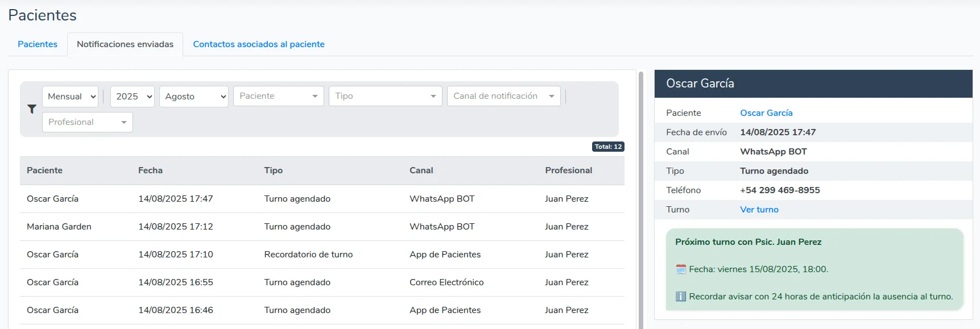Click the info icon in the message

click(x=680, y=297)
